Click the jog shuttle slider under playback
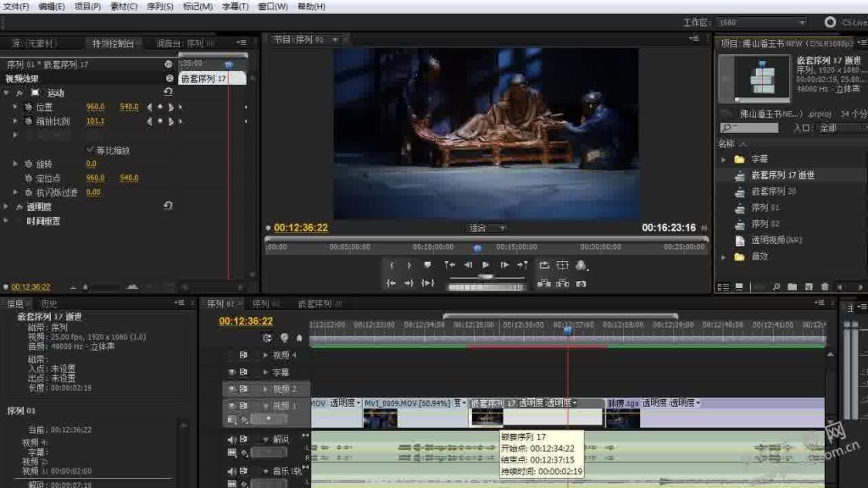The height and width of the screenshot is (488, 868). click(x=485, y=277)
